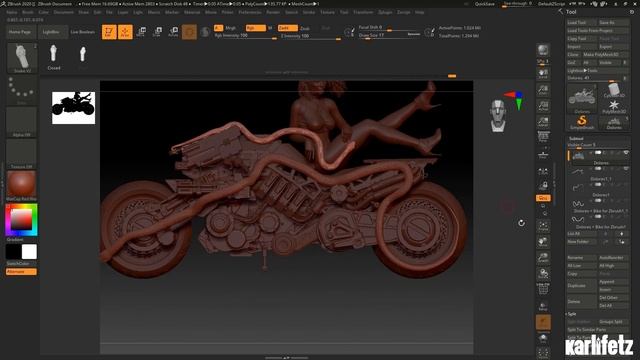Toggle the Zsub mode

(304, 28)
